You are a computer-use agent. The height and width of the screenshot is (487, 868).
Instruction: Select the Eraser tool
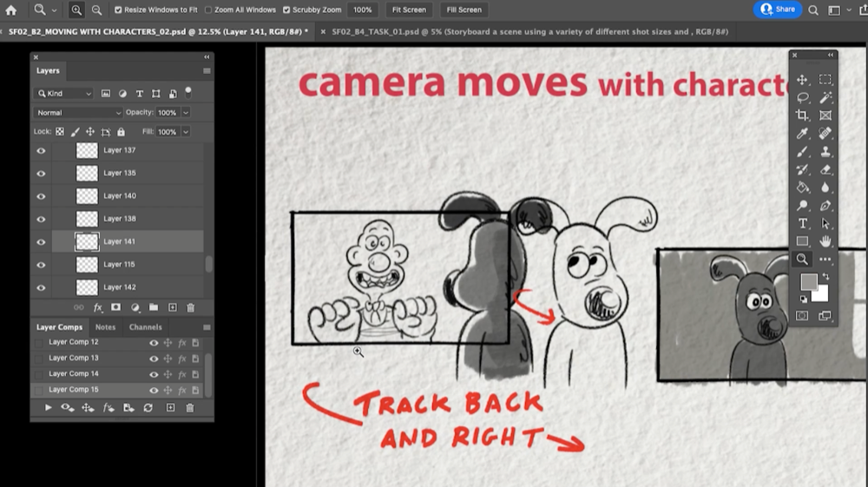(825, 169)
